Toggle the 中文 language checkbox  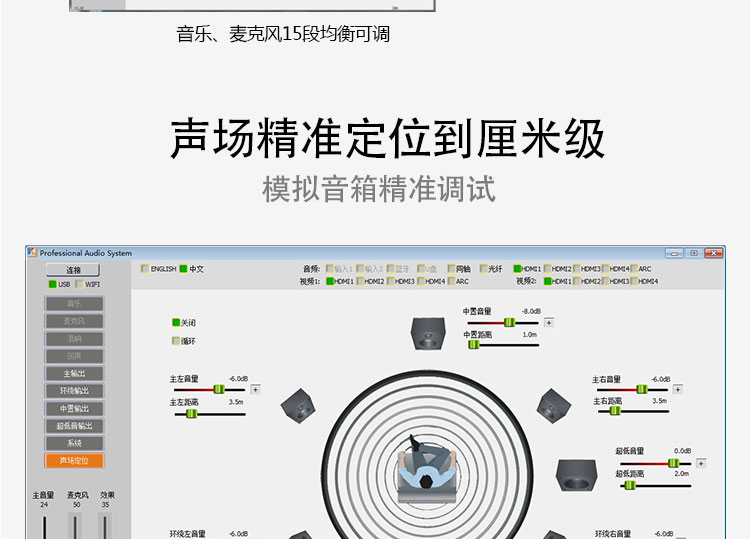coord(184,269)
